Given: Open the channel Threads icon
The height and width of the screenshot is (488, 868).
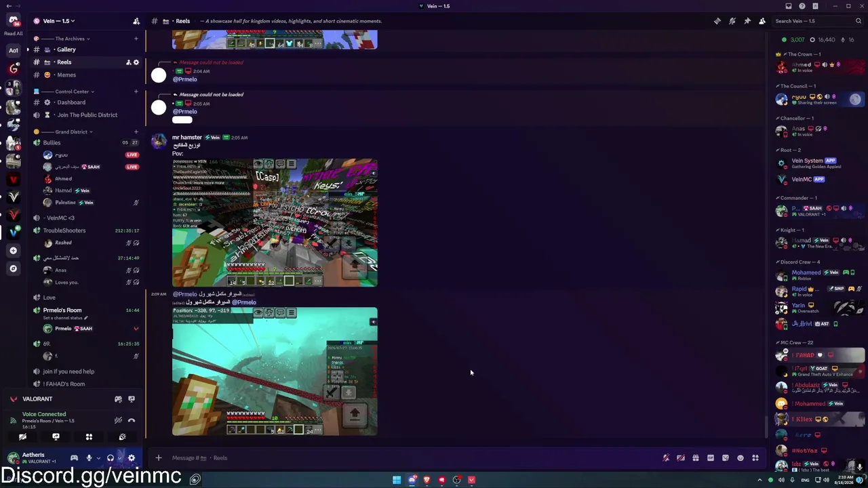Looking at the screenshot, I should tap(717, 21).
